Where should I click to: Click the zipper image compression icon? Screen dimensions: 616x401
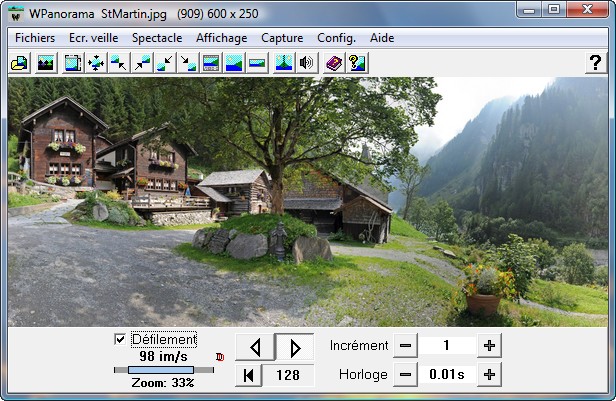(284, 63)
